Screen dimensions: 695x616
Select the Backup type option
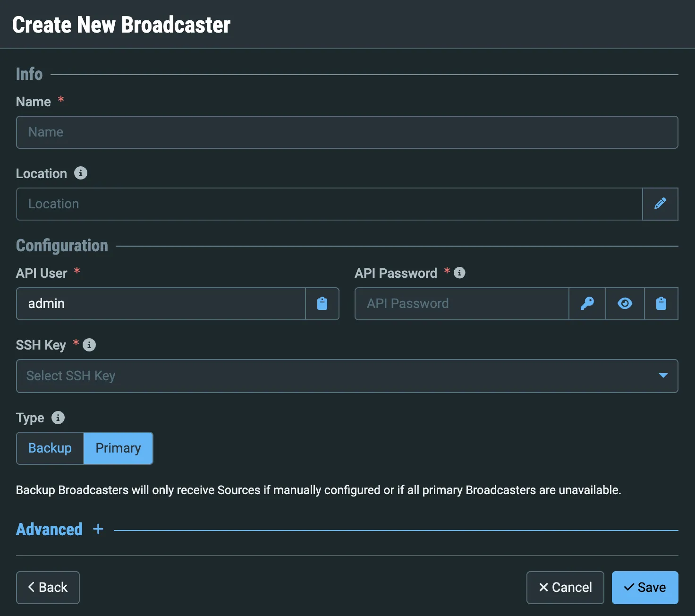pos(50,448)
